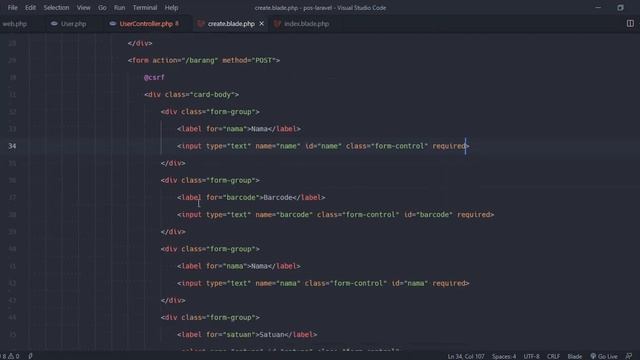Click the PHP icon on User.php tab
Viewport: 640px width, 360px height.
(54, 24)
